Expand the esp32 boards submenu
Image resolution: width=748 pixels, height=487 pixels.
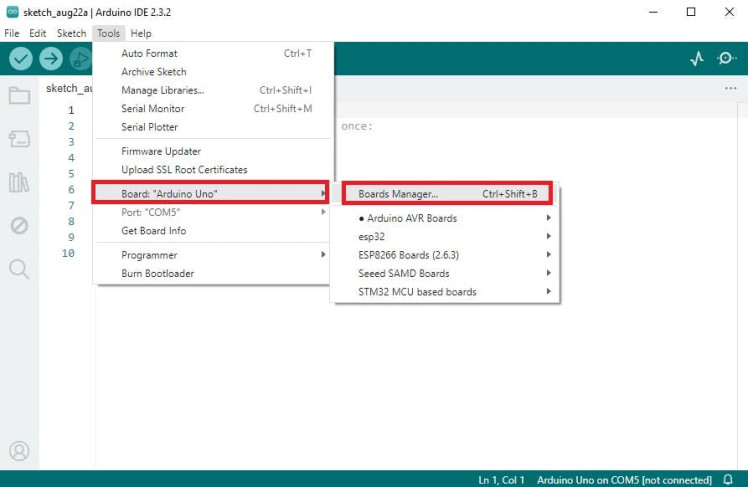pos(445,237)
